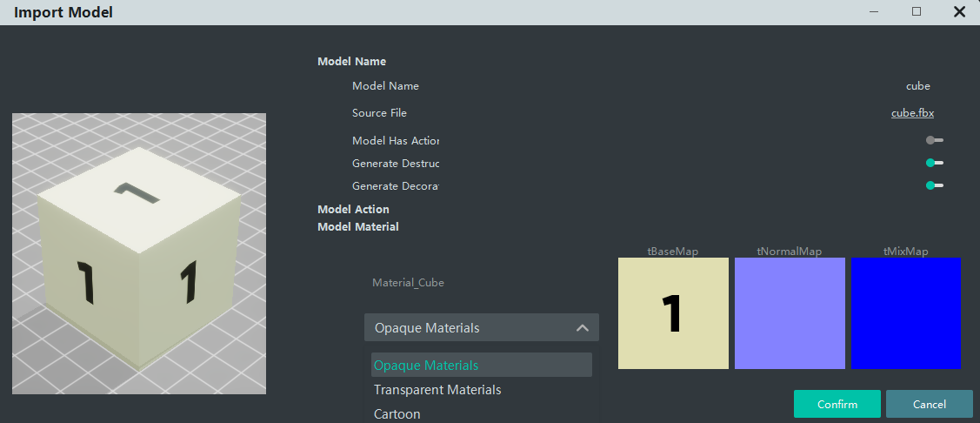The height and width of the screenshot is (423, 980).
Task: Click the model name value cube
Action: (917, 86)
